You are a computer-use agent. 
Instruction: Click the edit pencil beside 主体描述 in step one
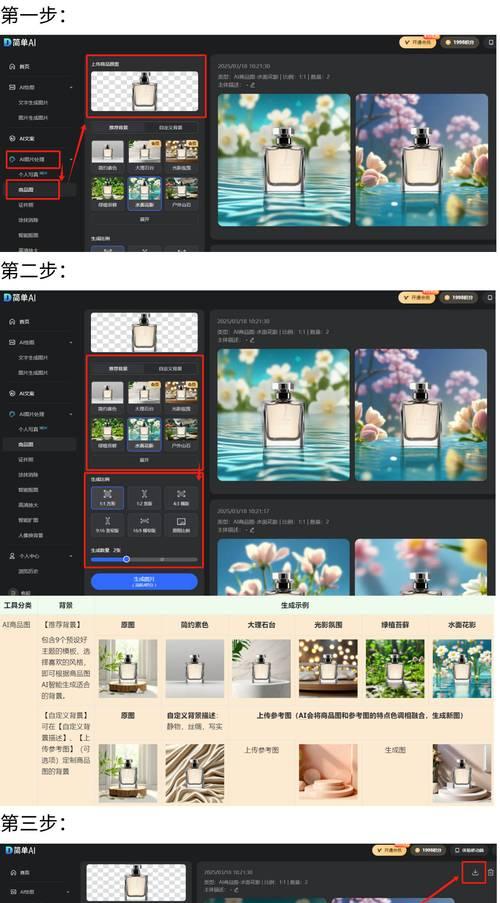pyautogui.click(x=252, y=85)
